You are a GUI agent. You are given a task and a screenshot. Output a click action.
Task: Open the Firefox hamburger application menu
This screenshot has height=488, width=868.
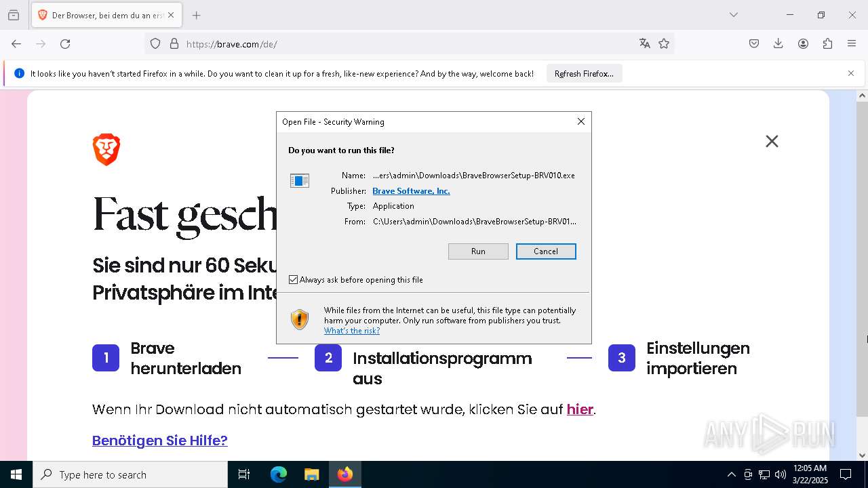(x=852, y=44)
